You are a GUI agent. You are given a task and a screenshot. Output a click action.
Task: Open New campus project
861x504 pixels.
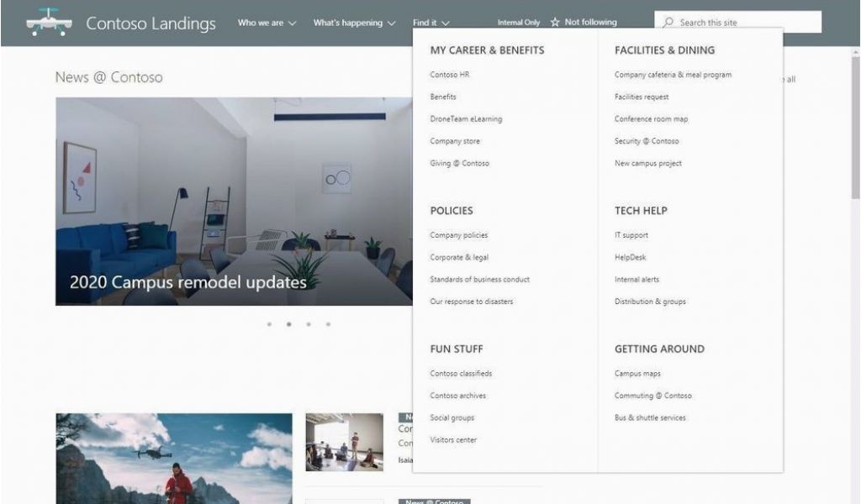point(648,163)
